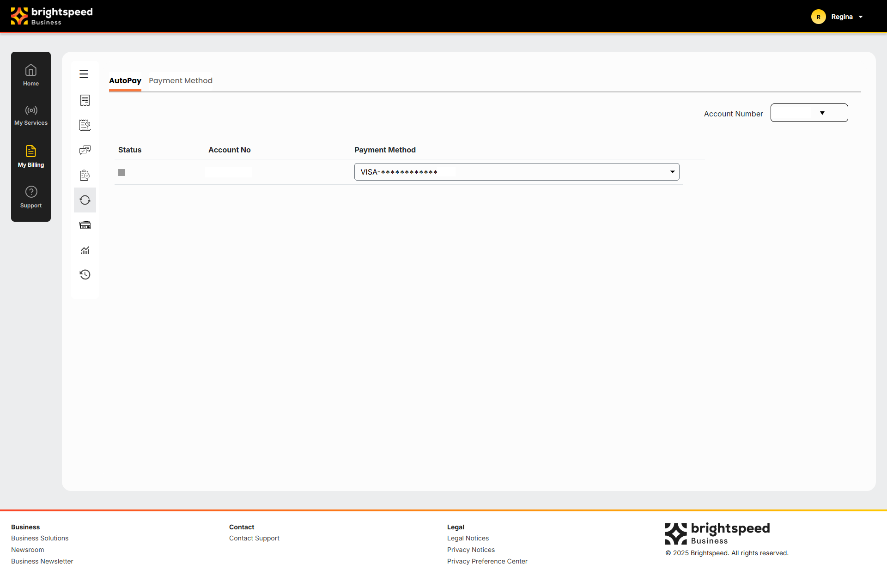
Task: Select the credit card payment icon
Action: pos(85,225)
